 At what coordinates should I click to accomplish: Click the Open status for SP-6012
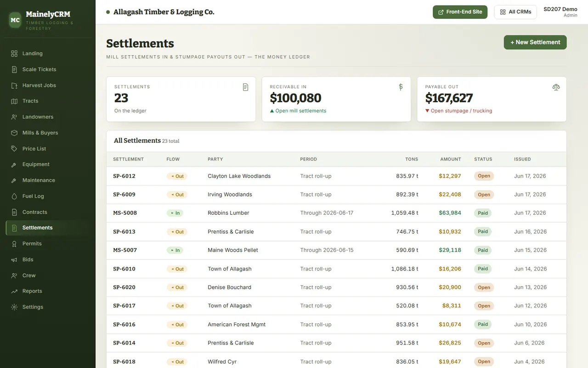tap(484, 176)
